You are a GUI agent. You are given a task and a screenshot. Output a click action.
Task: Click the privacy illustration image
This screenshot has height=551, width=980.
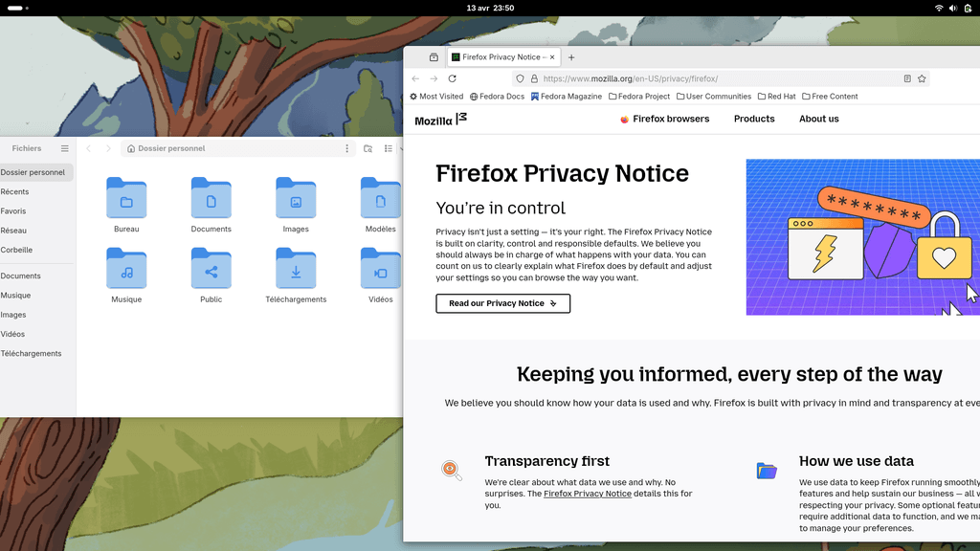pos(862,237)
